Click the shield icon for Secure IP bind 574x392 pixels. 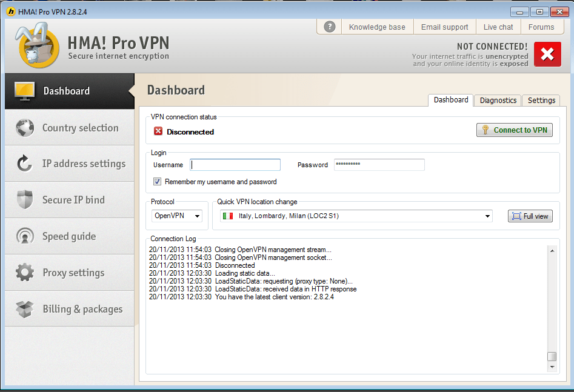tap(25, 199)
